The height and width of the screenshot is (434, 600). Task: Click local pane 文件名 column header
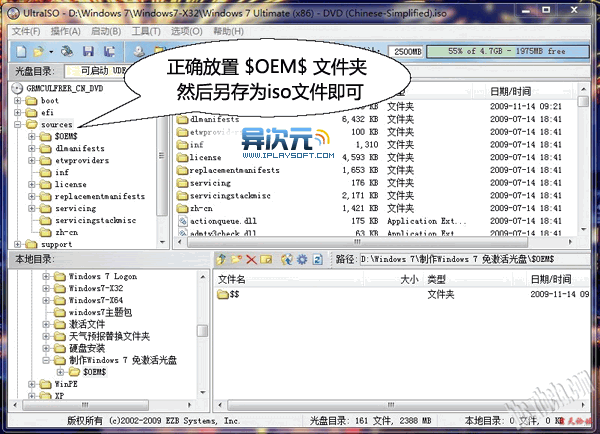232,279
